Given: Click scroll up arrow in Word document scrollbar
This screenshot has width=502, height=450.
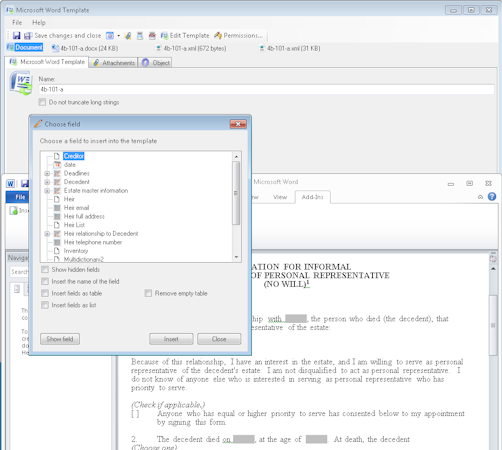Looking at the screenshot, I should (x=493, y=269).
